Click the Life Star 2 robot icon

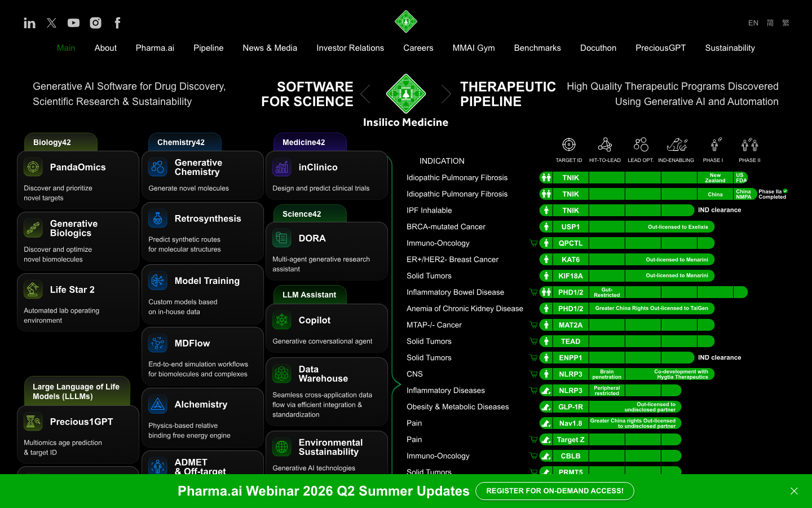(33, 290)
